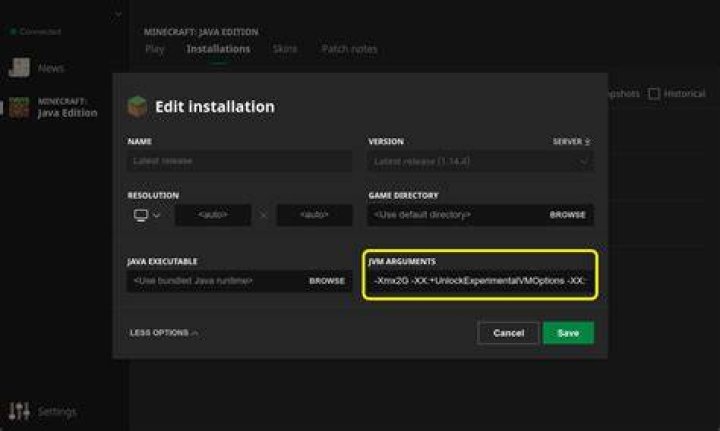Browse for Java executable

pos(327,281)
